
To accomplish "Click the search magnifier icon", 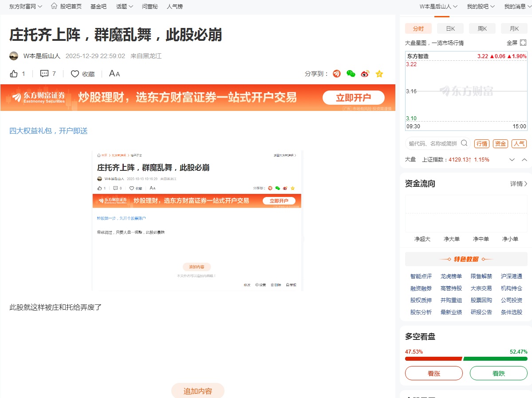I will pyautogui.click(x=464, y=143).
